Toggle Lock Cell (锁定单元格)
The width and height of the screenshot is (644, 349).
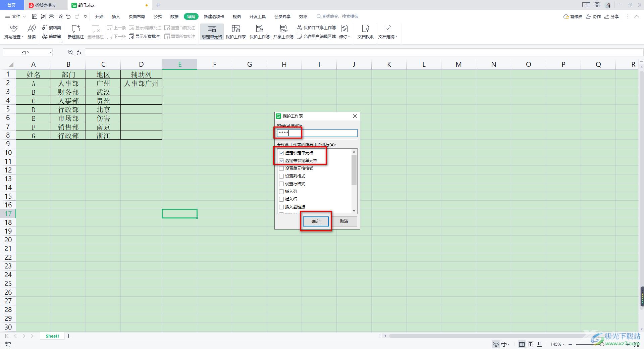tap(212, 32)
